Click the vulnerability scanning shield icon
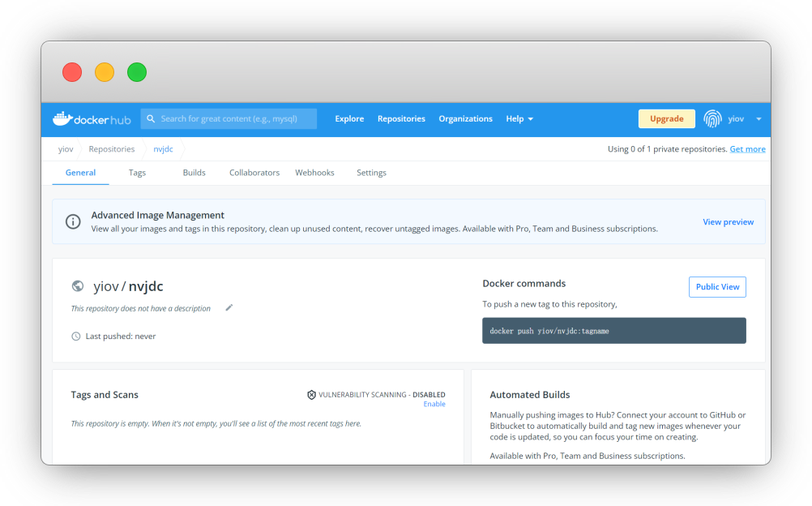This screenshot has width=812, height=506. [311, 395]
